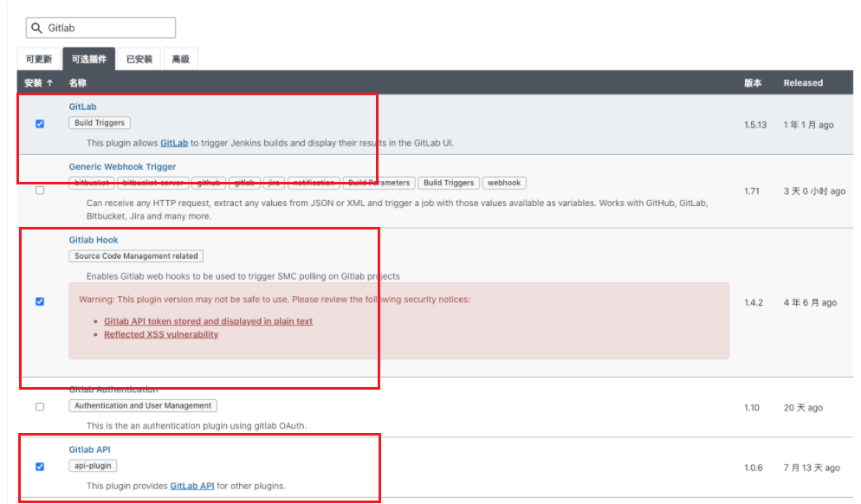This screenshot has width=861, height=504.
Task: Switch to the 已安装 tab
Action: click(140, 59)
